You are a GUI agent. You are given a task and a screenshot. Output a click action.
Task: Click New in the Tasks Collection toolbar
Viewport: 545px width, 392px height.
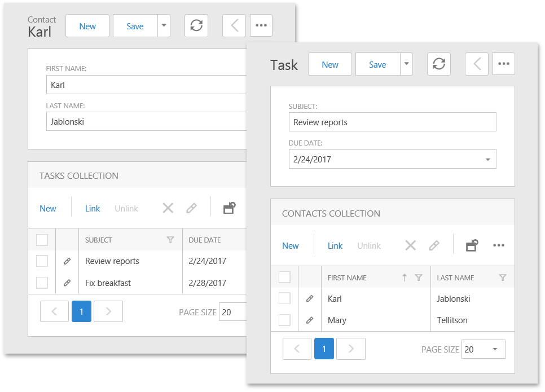[48, 209]
